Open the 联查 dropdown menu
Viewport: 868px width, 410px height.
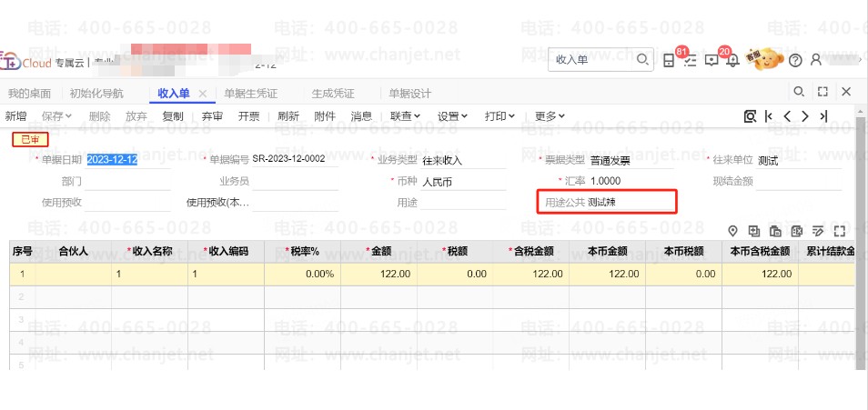pos(405,116)
